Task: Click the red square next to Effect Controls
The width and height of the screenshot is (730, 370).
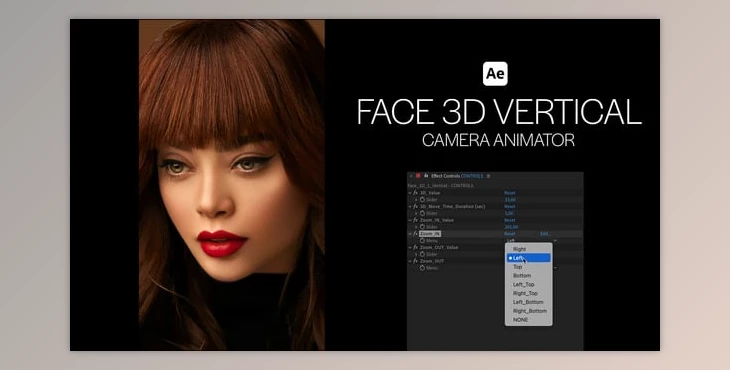Action: 418,176
